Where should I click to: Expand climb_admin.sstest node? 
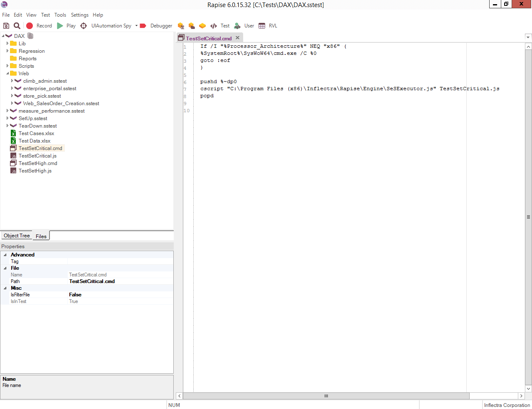coord(12,81)
